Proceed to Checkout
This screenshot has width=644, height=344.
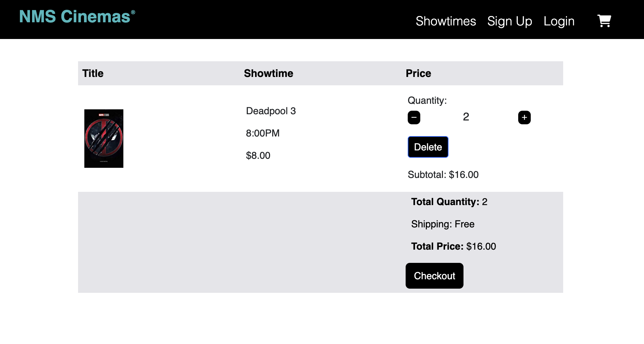coord(434,276)
